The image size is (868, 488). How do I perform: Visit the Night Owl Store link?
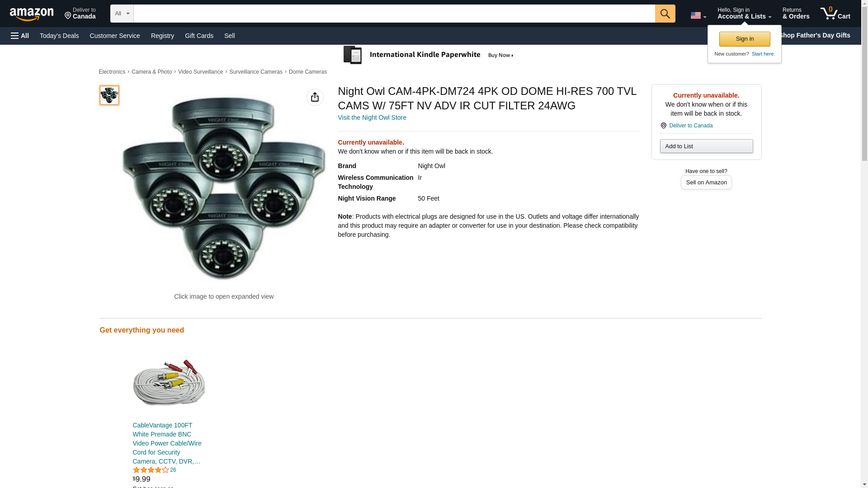coord(372,117)
